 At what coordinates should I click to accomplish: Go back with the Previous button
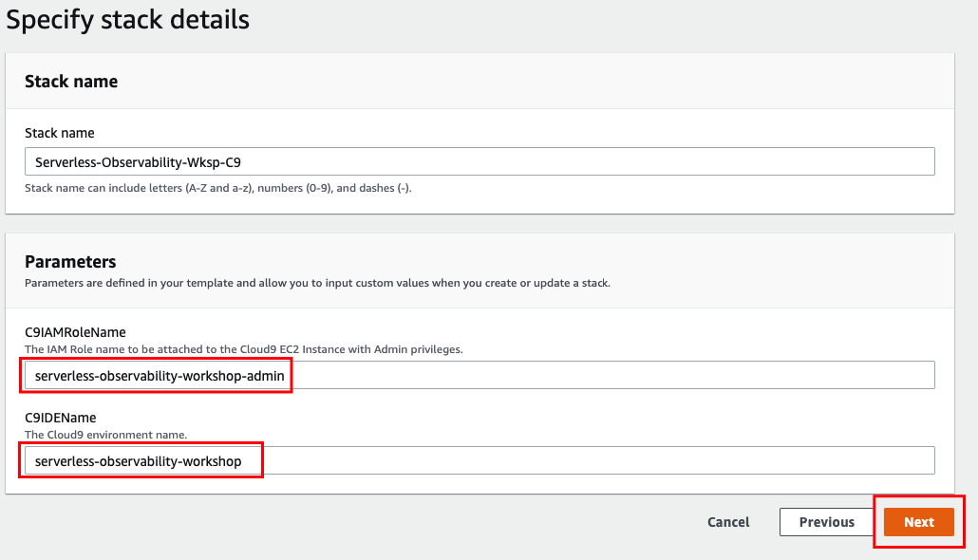pos(826,522)
